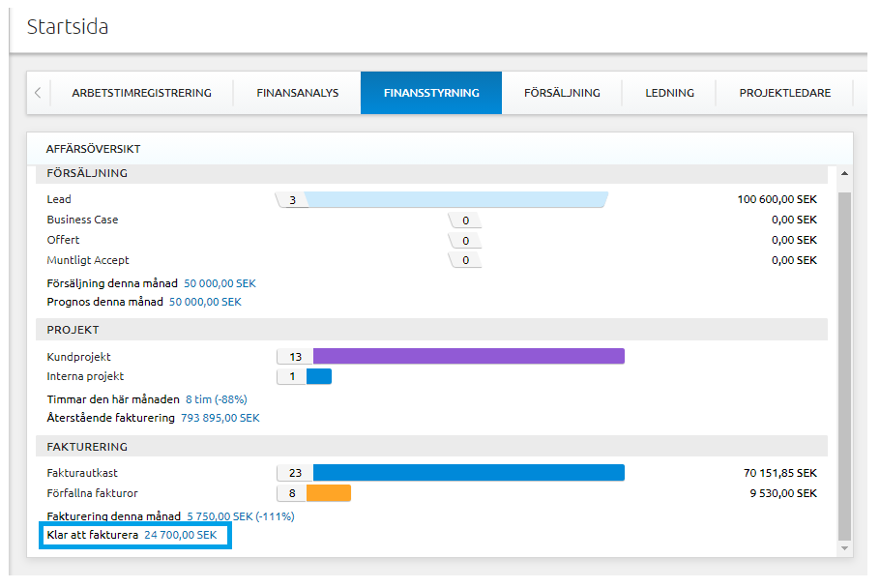This screenshot has width=880, height=588.
Task: Open the Timmar den här månaden 8 tim link
Action: (x=216, y=399)
